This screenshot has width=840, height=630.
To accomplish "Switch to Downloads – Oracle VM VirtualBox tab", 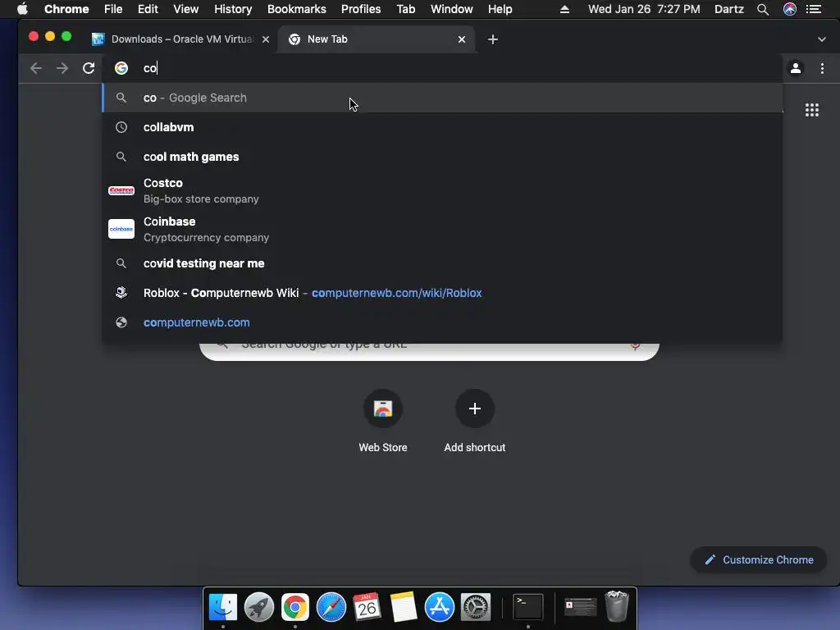I will point(181,39).
